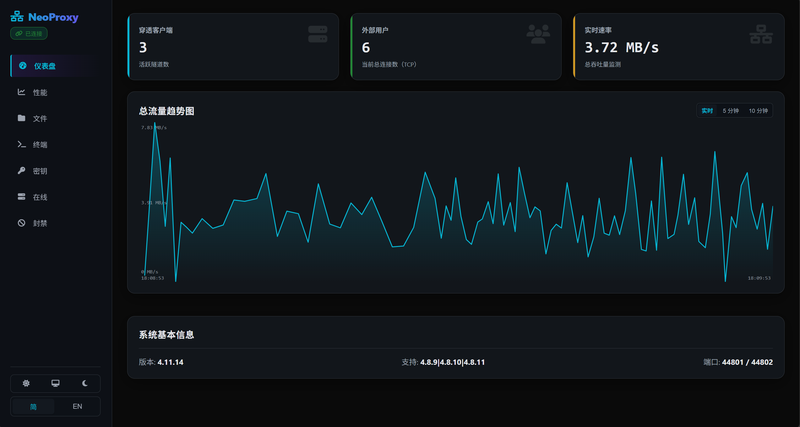Click the server icon beside 在线

tap(21, 196)
